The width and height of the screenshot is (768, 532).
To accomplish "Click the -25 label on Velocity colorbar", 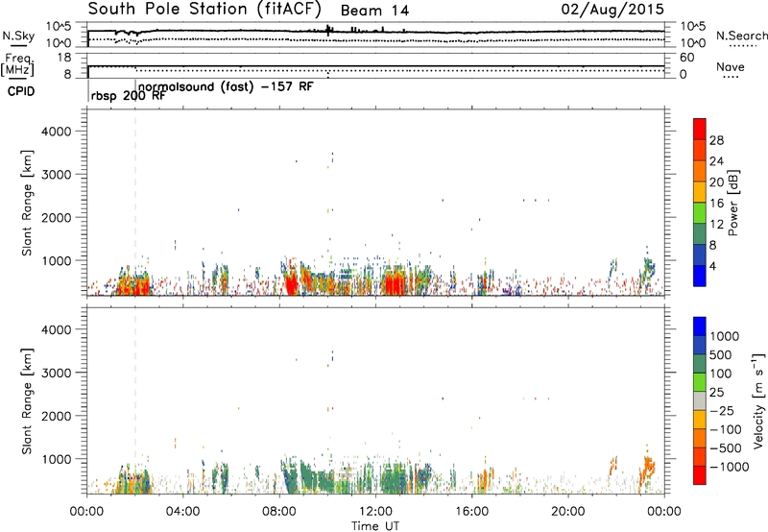I will (722, 411).
